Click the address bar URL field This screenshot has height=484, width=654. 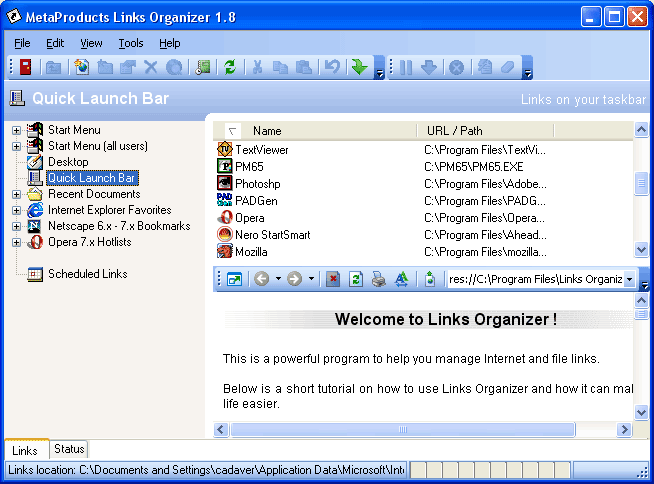pos(535,279)
